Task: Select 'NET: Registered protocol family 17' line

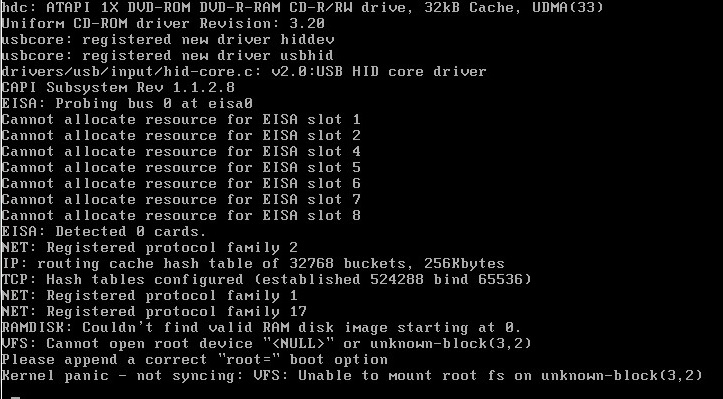Action: (x=154, y=311)
